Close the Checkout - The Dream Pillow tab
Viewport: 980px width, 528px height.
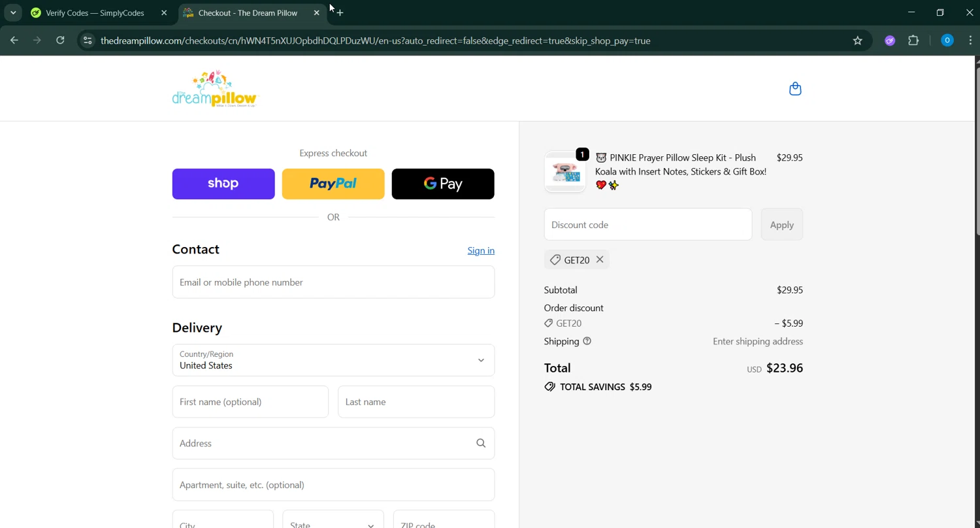(x=317, y=12)
